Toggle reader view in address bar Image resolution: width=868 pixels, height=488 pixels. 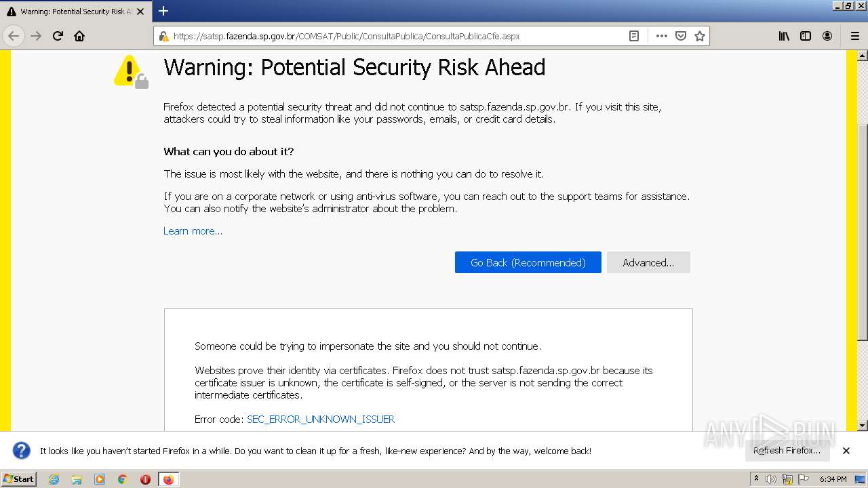pyautogui.click(x=634, y=36)
